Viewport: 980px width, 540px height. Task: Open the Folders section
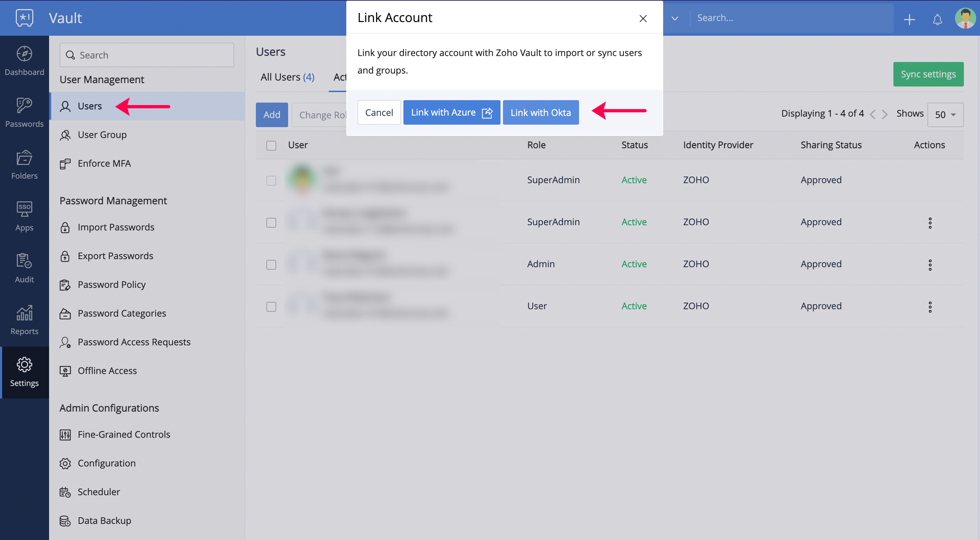pyautogui.click(x=24, y=165)
